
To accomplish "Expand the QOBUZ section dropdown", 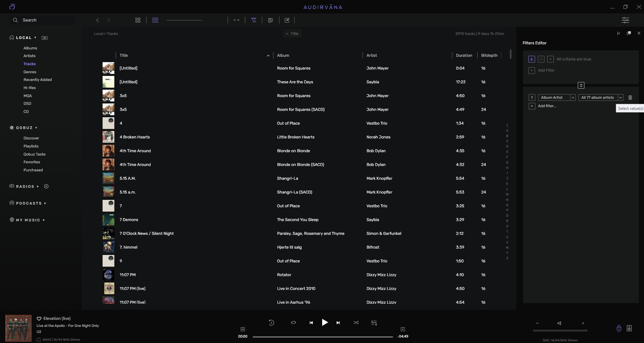I will (x=36, y=128).
